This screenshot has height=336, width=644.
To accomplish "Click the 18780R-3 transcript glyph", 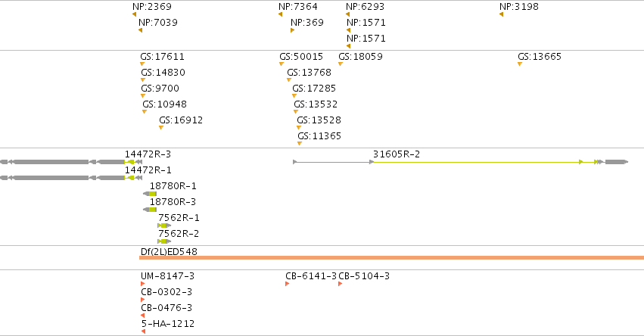I will click(150, 210).
